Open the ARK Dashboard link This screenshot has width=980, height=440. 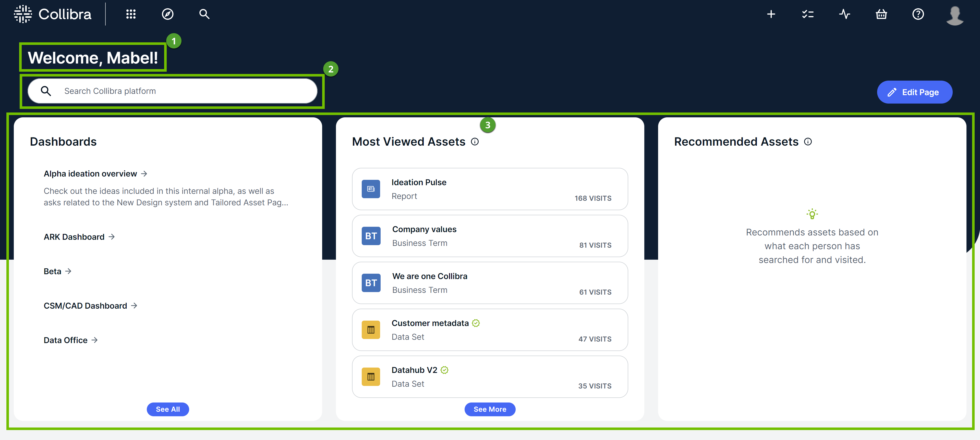tap(74, 236)
